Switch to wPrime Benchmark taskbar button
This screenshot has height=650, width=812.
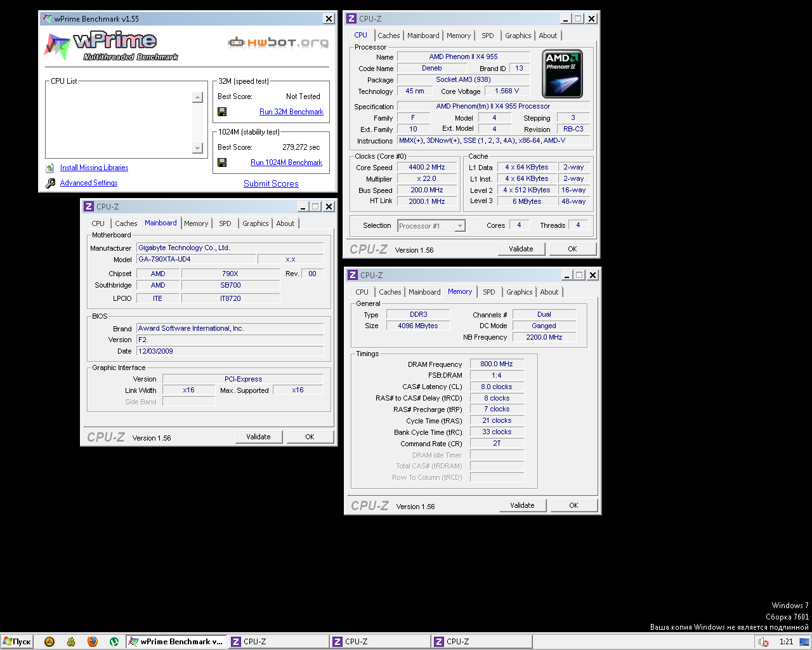176,642
